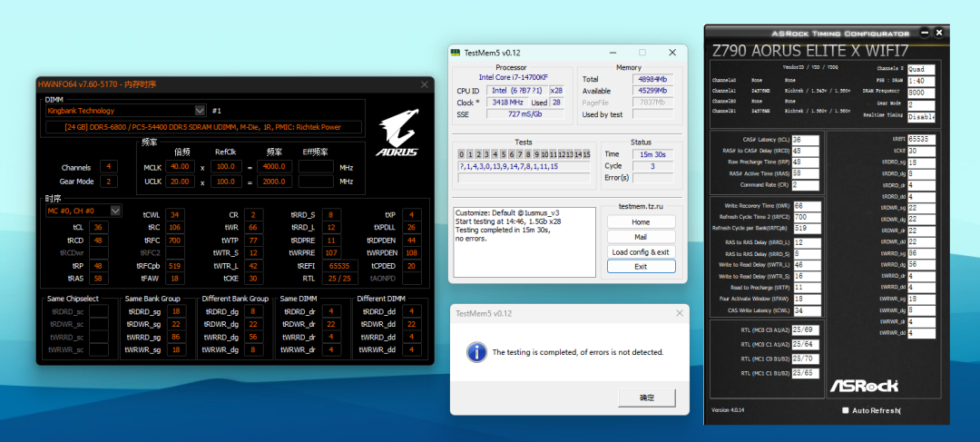
Task: Click HWiNFO64 tREFI value 65535
Action: click(340, 266)
